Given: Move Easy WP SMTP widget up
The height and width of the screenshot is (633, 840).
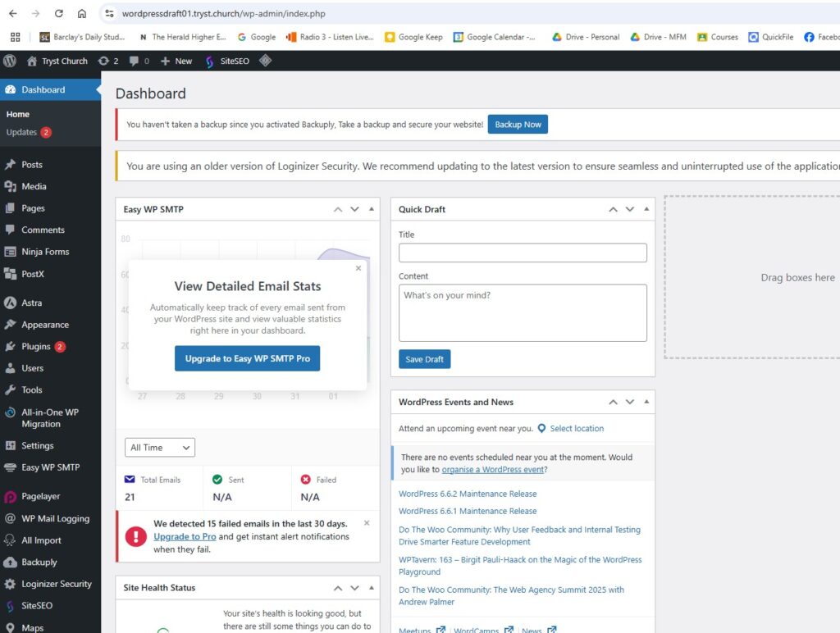Looking at the screenshot, I should pos(338,209).
